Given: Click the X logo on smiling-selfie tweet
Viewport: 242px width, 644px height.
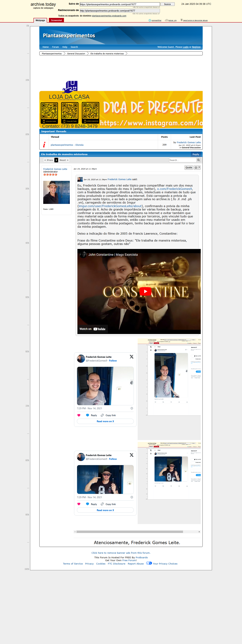Looking at the screenshot, I should point(131,357).
